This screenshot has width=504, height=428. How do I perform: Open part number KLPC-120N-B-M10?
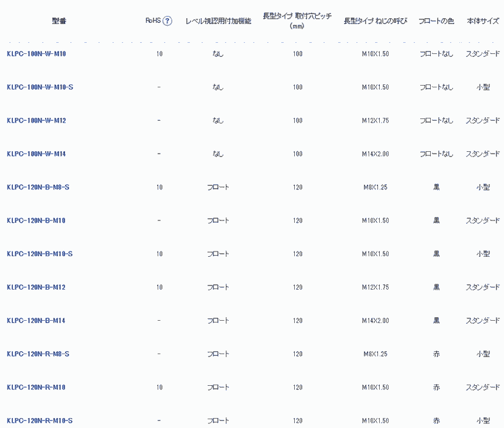pyautogui.click(x=36, y=221)
